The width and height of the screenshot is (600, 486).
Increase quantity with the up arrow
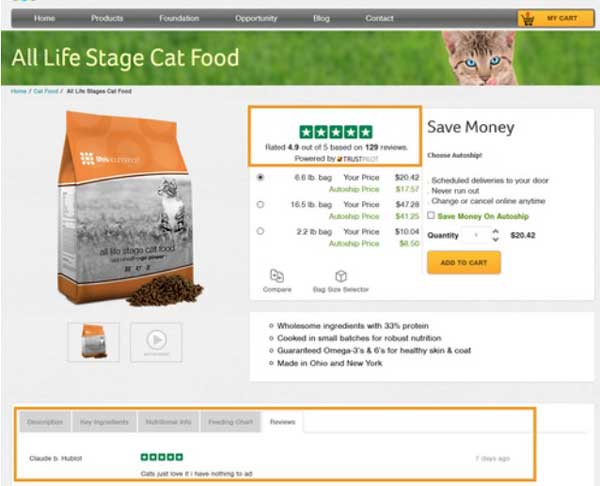494,232
